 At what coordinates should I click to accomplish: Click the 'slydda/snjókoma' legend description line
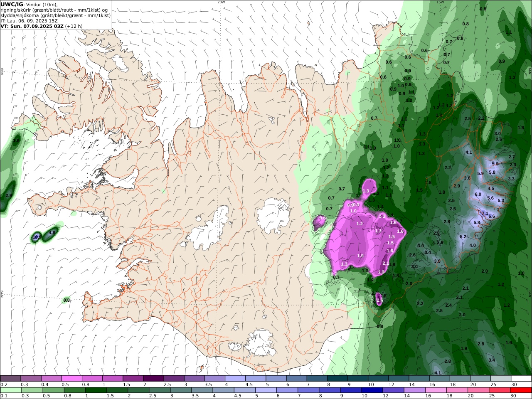point(56,15)
